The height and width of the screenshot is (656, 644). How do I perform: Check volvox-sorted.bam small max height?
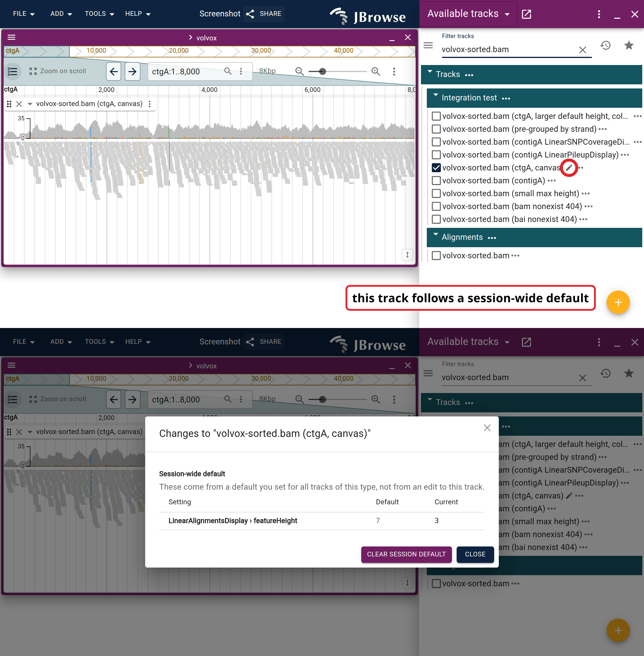[x=436, y=193]
